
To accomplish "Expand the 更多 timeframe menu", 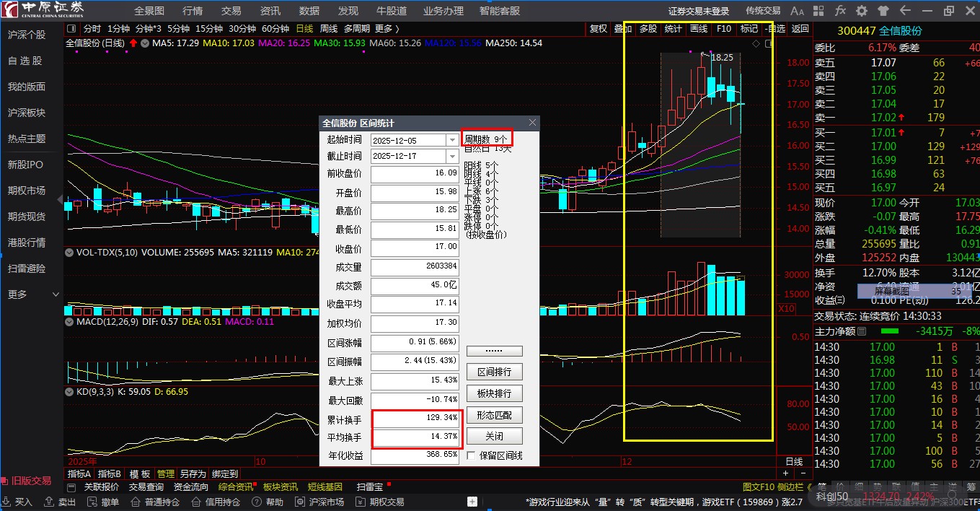I will (387, 29).
